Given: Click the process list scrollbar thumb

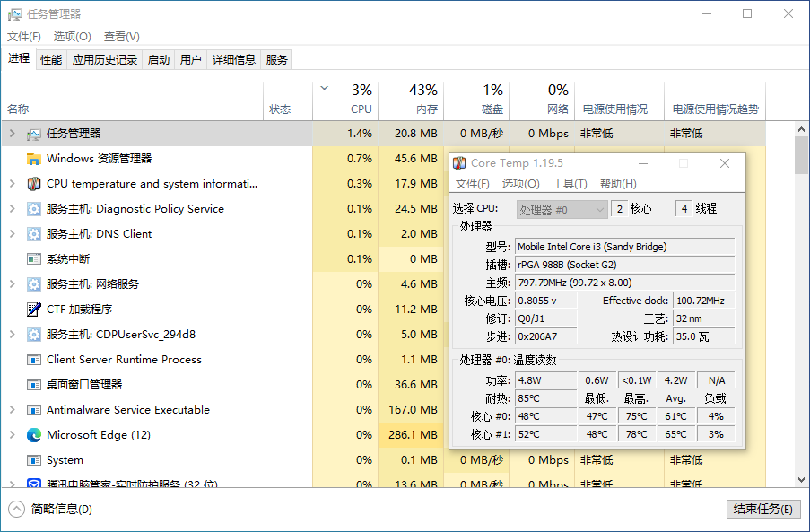Looking at the screenshot, I should tap(801, 155).
